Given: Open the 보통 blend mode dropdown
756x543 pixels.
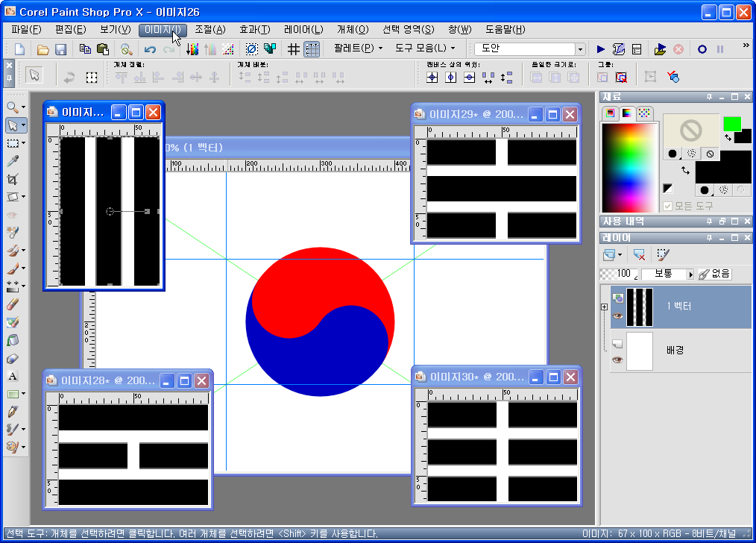Looking at the screenshot, I should [x=691, y=274].
